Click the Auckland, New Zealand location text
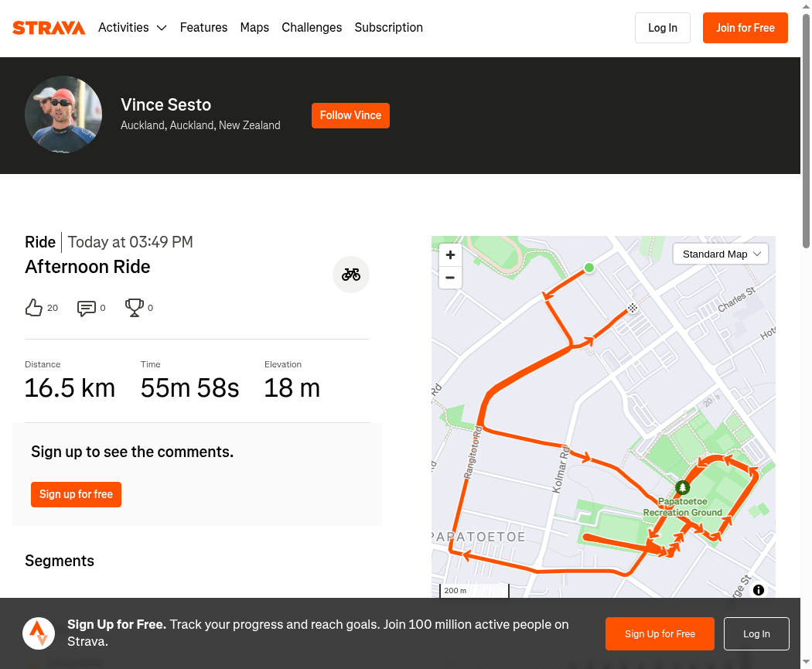 (200, 125)
